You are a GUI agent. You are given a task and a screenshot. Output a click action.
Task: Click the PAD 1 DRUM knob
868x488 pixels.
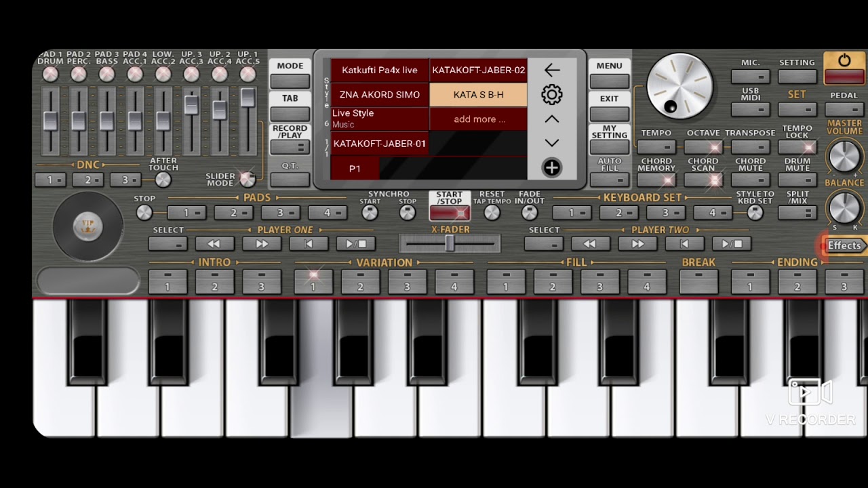(x=50, y=75)
